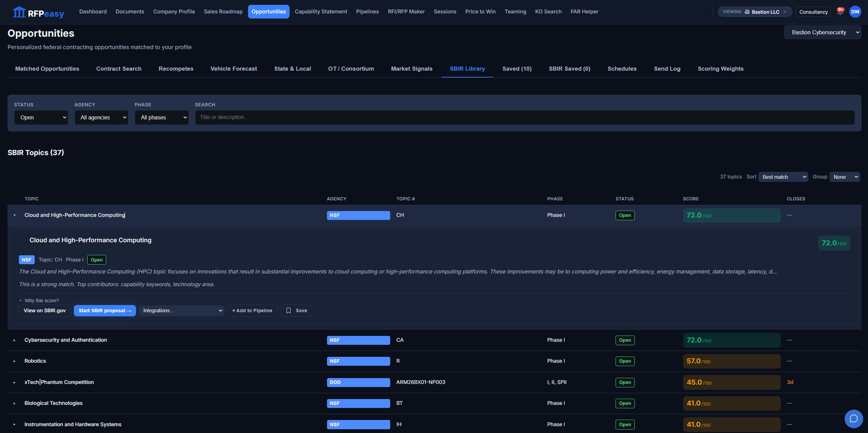The width and height of the screenshot is (868, 433).
Task: Collapse the Cloud and High-Performance Computing row
Action: pyautogui.click(x=14, y=215)
